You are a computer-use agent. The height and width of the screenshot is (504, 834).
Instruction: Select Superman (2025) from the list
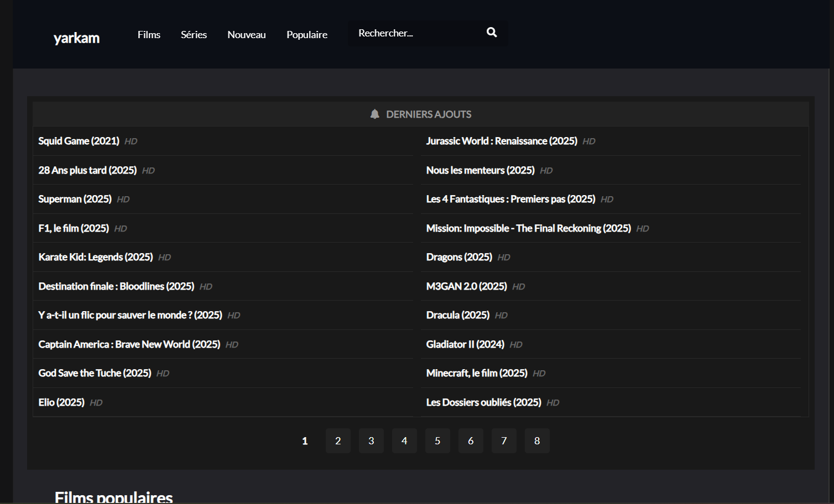coord(75,199)
